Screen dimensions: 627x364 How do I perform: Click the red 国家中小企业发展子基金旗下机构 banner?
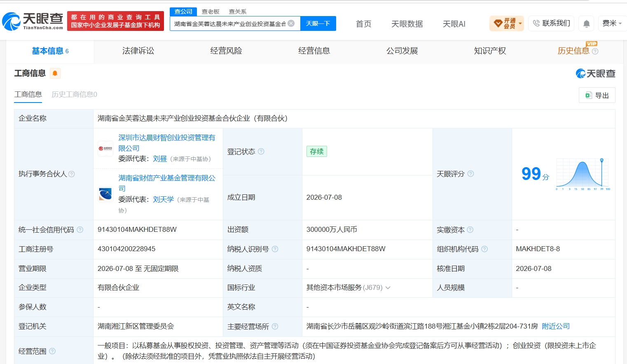pyautogui.click(x=115, y=21)
